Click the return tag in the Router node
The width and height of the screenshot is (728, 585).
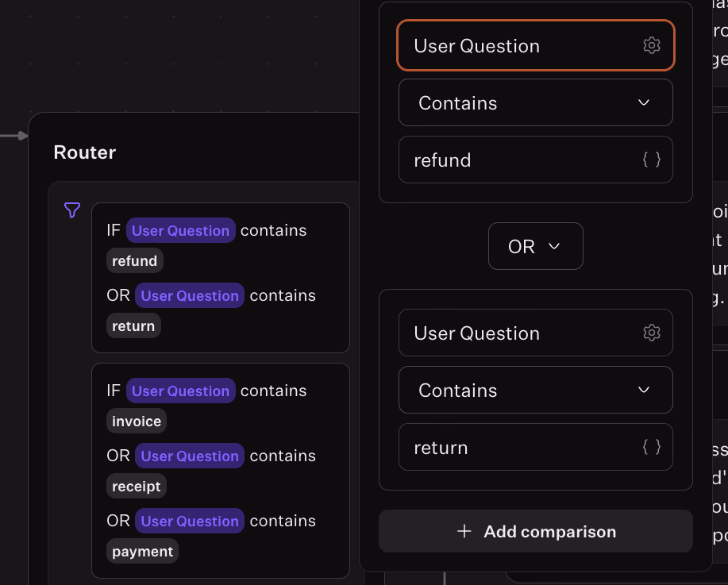tap(133, 326)
